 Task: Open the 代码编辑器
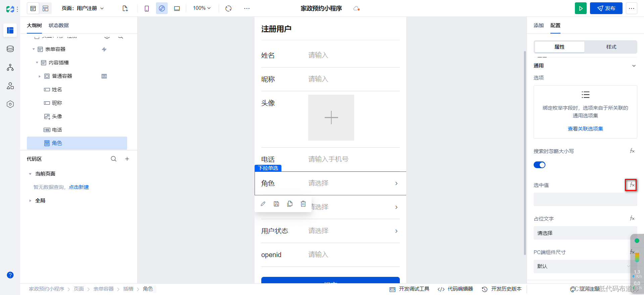[455, 289]
